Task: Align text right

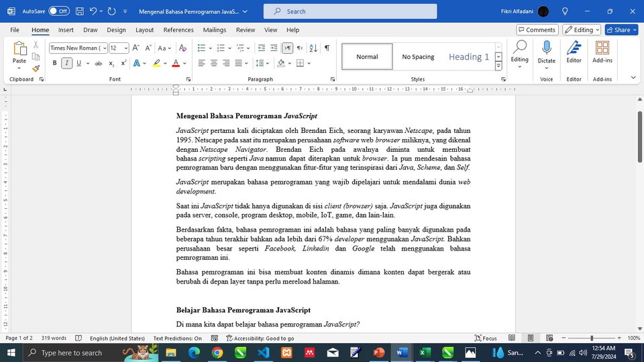Action: point(226,63)
